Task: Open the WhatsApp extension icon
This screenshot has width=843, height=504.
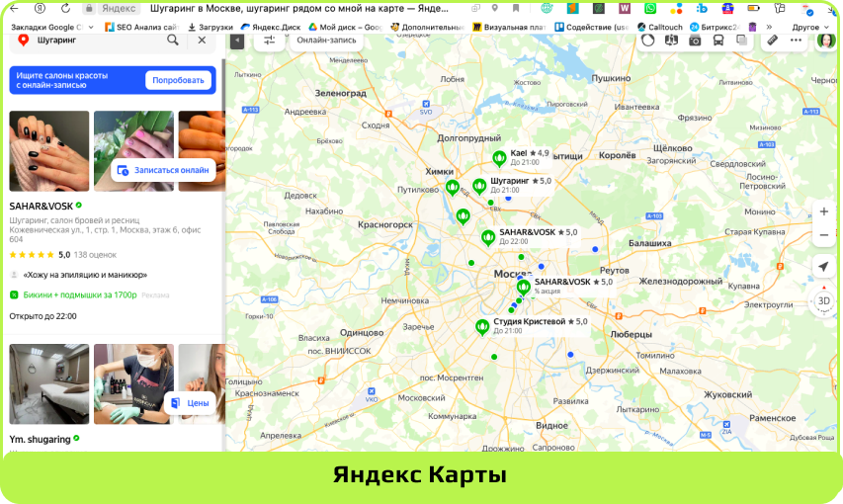Action: pyautogui.click(x=650, y=8)
